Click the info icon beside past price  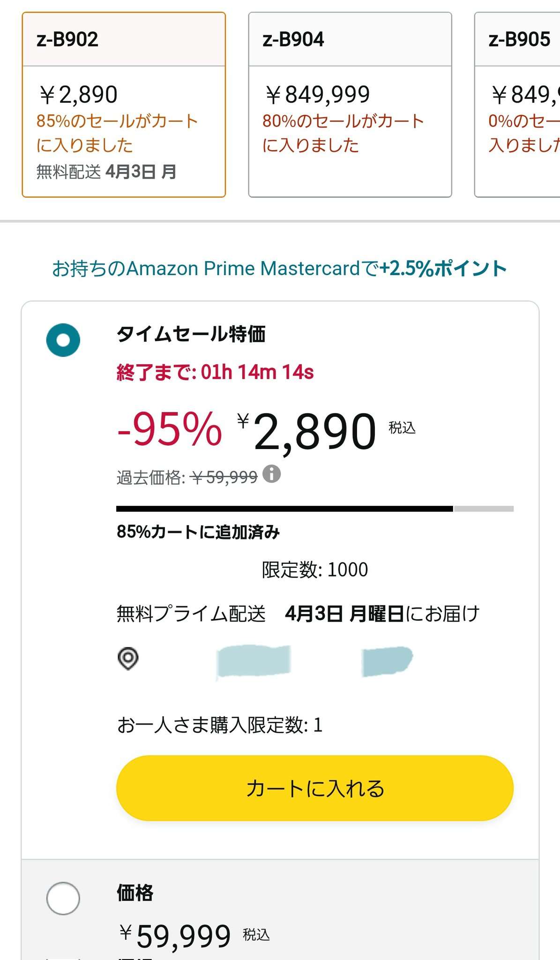pyautogui.click(x=272, y=474)
